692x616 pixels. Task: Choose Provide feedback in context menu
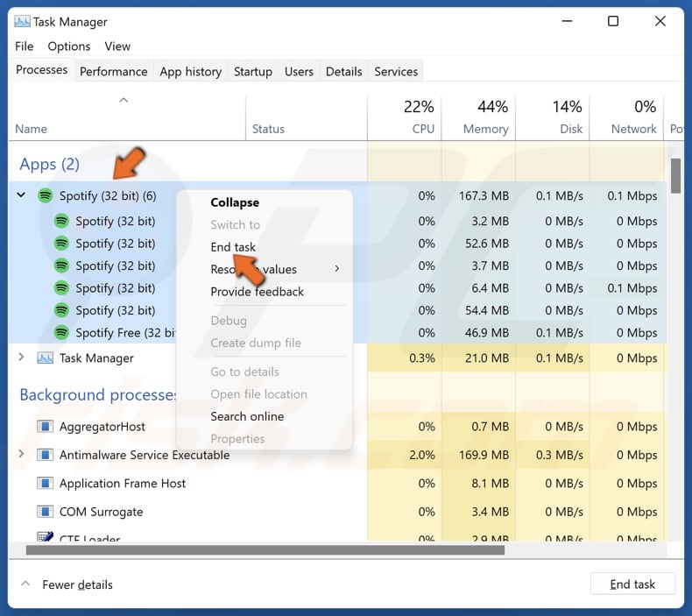pyautogui.click(x=257, y=292)
